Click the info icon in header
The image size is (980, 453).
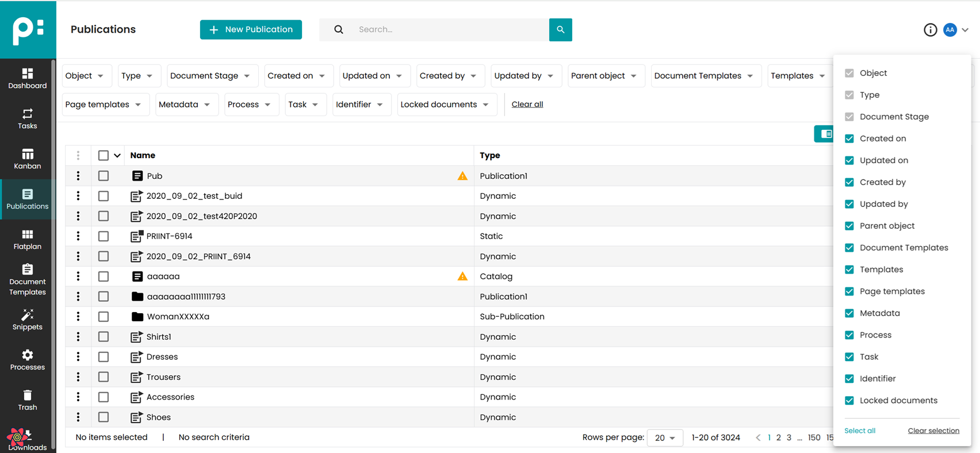(x=930, y=30)
